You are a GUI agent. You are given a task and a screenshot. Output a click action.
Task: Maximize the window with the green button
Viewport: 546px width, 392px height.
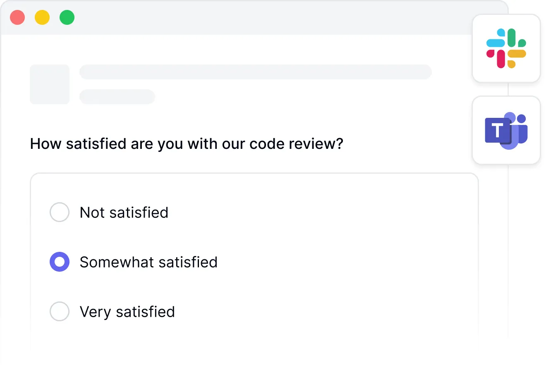pos(67,18)
